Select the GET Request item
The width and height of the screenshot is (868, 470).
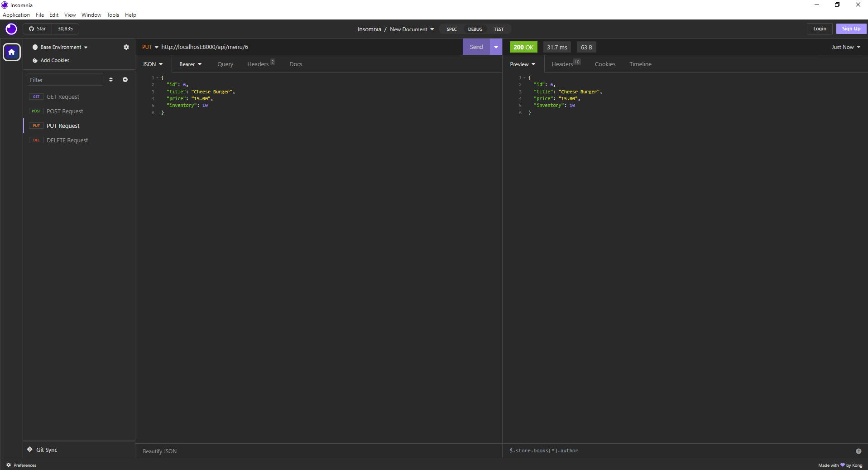79,97
